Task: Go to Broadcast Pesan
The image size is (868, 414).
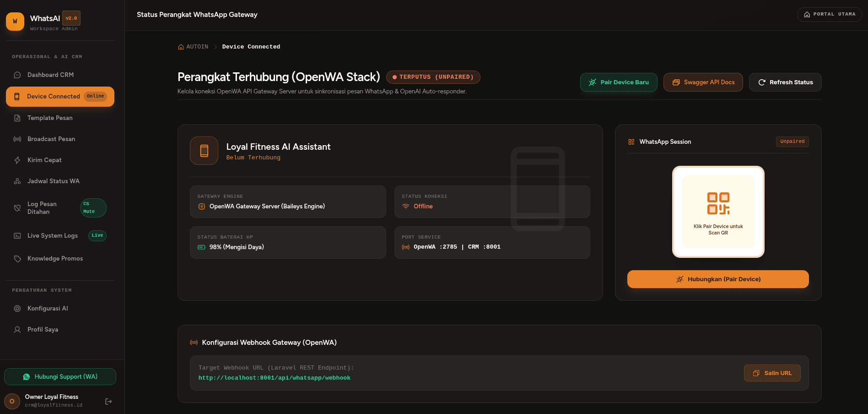Action: tap(60, 139)
